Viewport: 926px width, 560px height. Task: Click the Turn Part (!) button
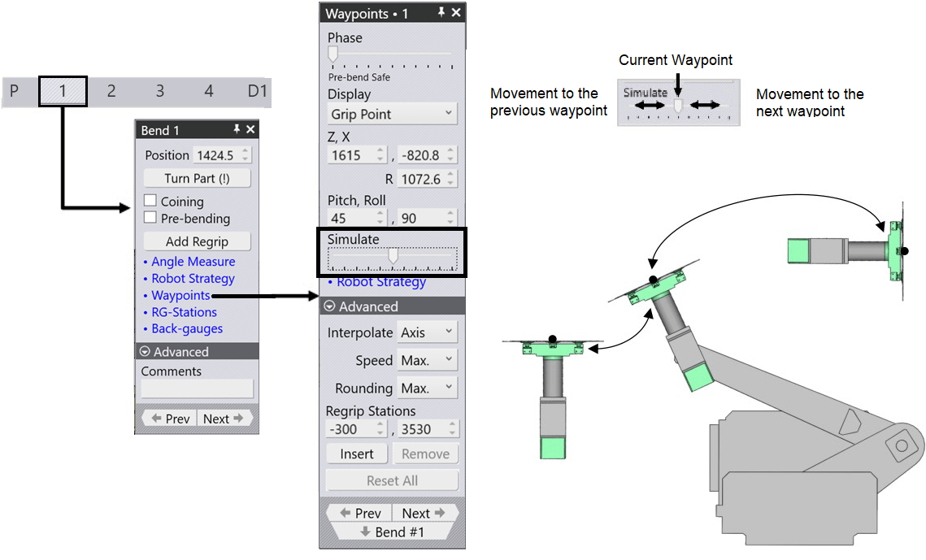[x=197, y=178]
